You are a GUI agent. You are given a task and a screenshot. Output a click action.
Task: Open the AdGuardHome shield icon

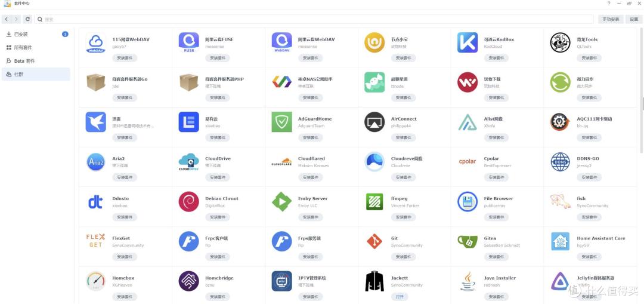[281, 122]
